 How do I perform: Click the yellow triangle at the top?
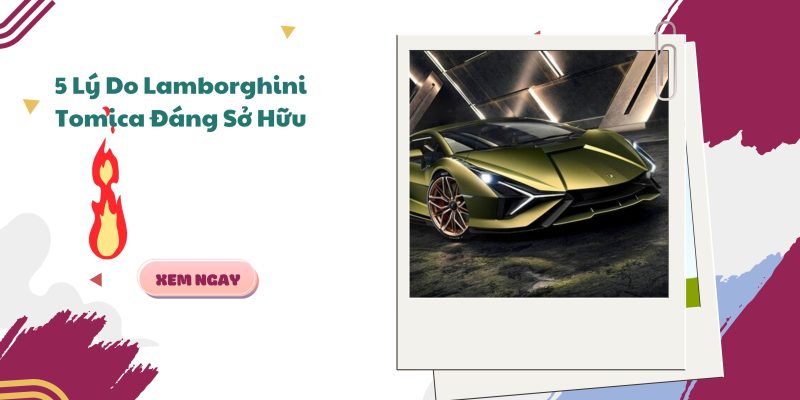pos(288,32)
